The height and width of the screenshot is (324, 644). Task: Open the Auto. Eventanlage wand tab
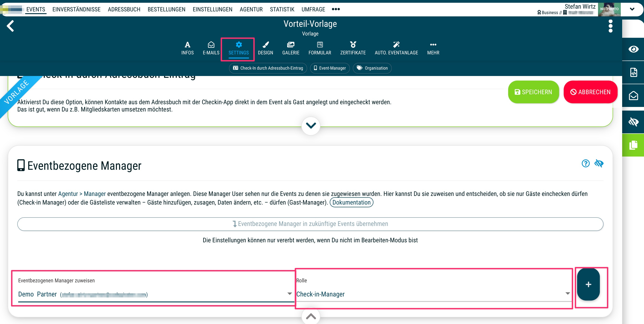coord(396,48)
